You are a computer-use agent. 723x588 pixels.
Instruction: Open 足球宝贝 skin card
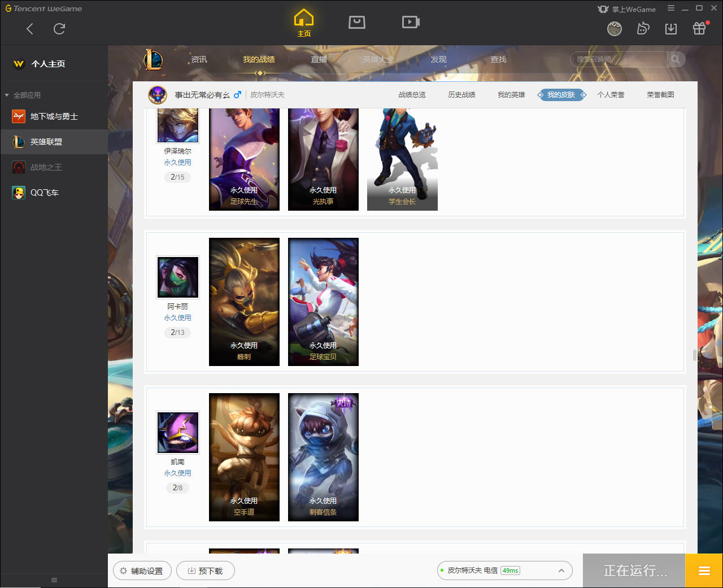[x=323, y=302]
